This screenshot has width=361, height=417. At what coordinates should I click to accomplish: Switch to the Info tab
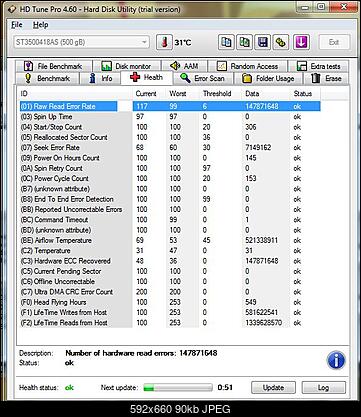tap(100, 78)
